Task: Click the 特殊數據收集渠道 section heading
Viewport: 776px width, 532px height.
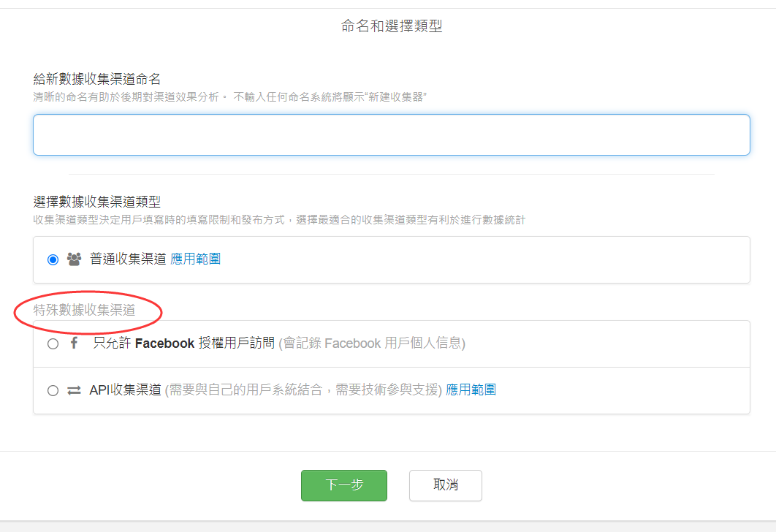Action: pos(85,310)
